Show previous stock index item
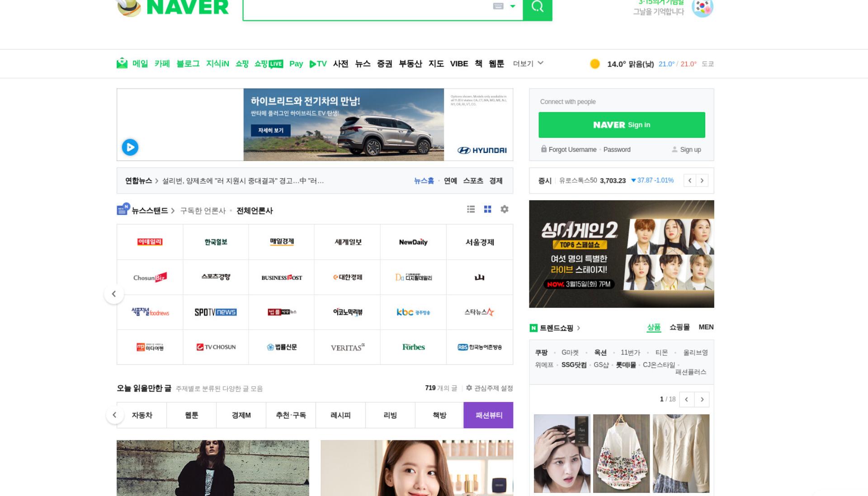The width and height of the screenshot is (868, 496). tap(690, 180)
